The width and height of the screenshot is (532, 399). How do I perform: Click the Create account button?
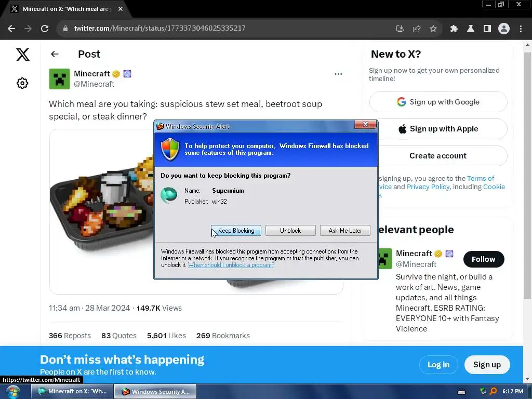(x=438, y=156)
